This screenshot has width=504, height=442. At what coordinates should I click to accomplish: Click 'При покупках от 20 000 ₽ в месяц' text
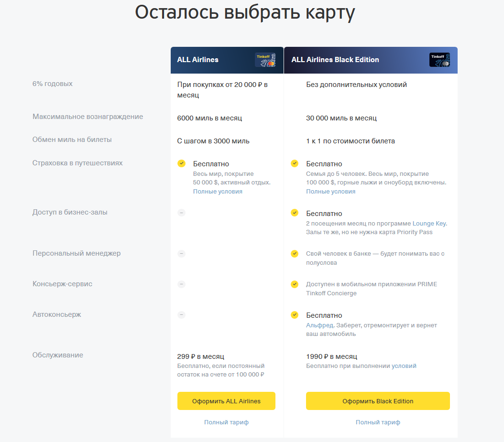click(222, 90)
